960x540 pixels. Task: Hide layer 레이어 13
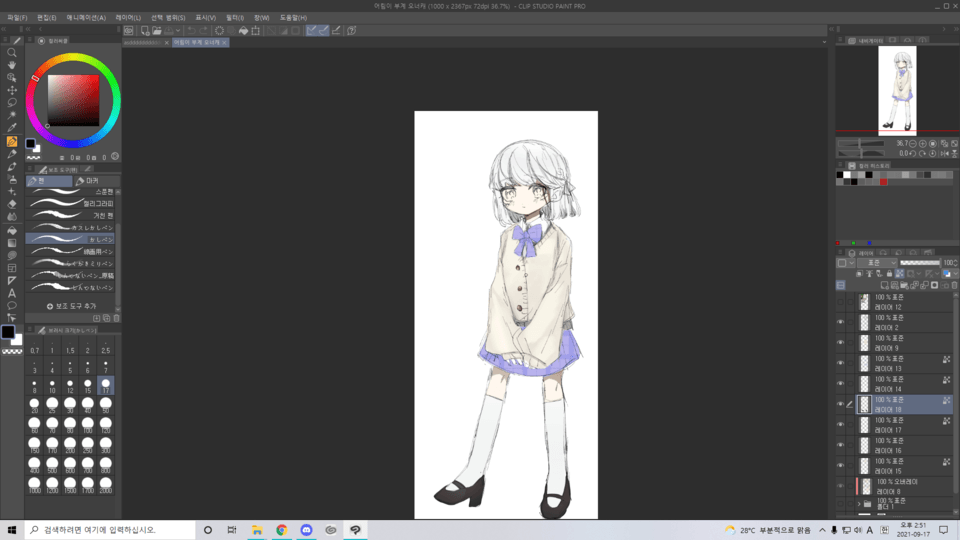coord(840,363)
